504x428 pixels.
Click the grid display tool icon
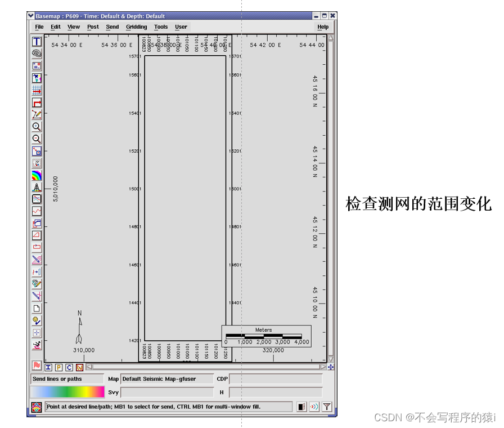point(37,90)
